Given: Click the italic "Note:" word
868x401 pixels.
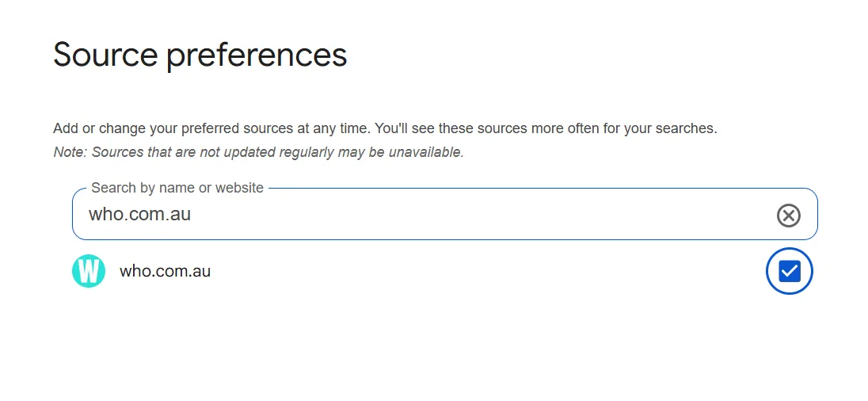Looking at the screenshot, I should click(x=70, y=152).
